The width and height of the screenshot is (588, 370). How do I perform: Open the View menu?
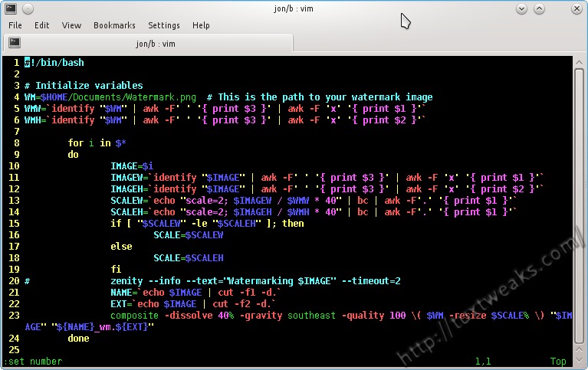coord(71,25)
